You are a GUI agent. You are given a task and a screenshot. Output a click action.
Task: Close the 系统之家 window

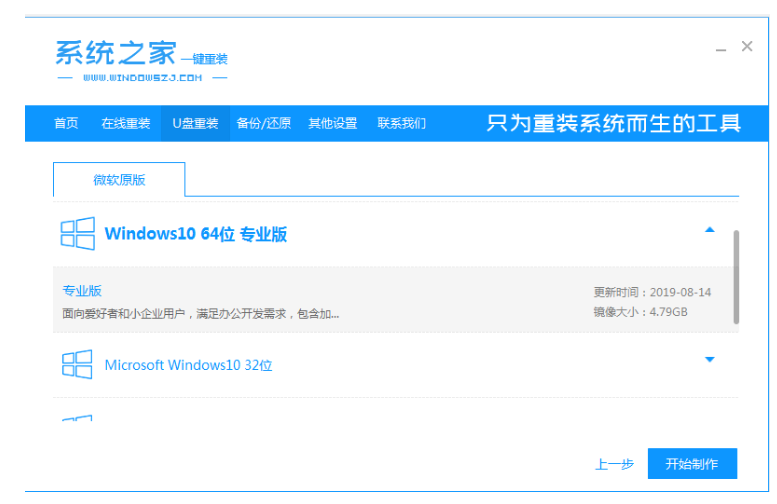tap(747, 47)
